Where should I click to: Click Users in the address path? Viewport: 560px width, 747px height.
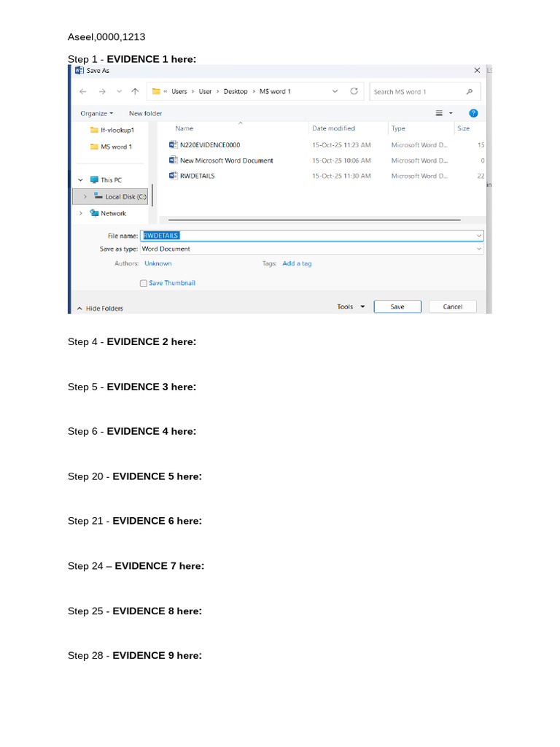point(179,91)
